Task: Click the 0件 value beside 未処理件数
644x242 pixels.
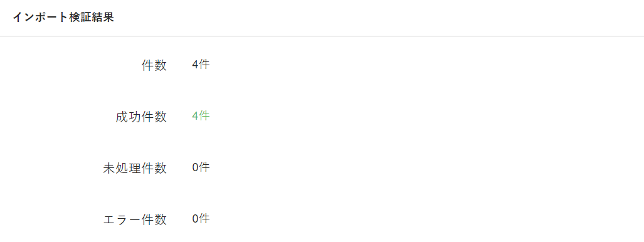Action: (x=201, y=167)
